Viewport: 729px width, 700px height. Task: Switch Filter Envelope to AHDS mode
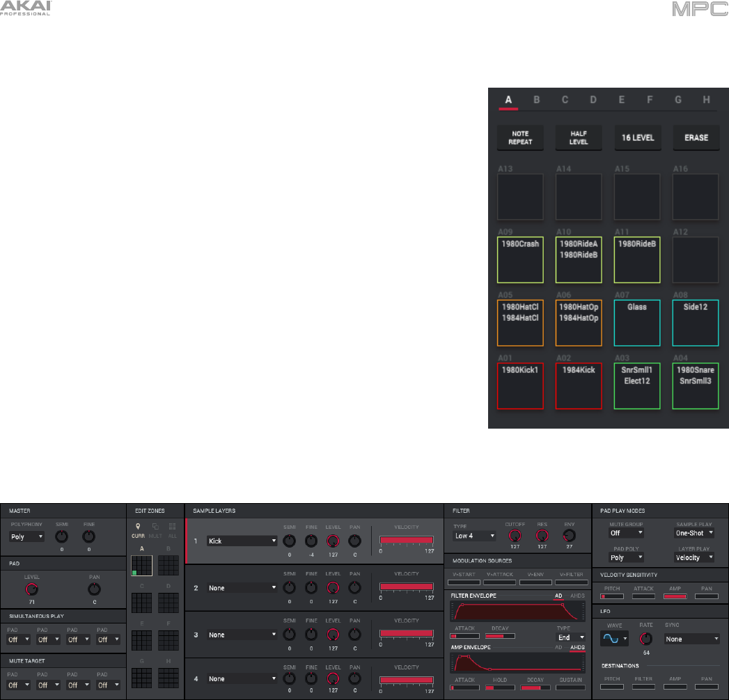(x=577, y=596)
